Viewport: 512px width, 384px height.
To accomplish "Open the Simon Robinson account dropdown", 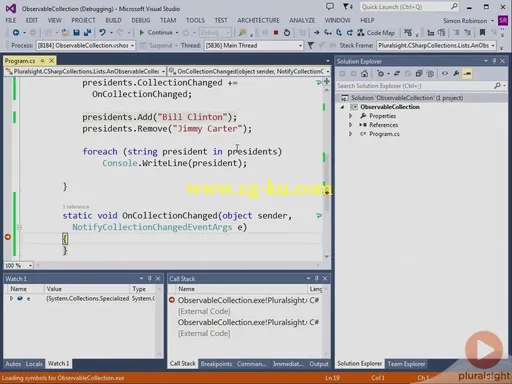I will (x=468, y=21).
